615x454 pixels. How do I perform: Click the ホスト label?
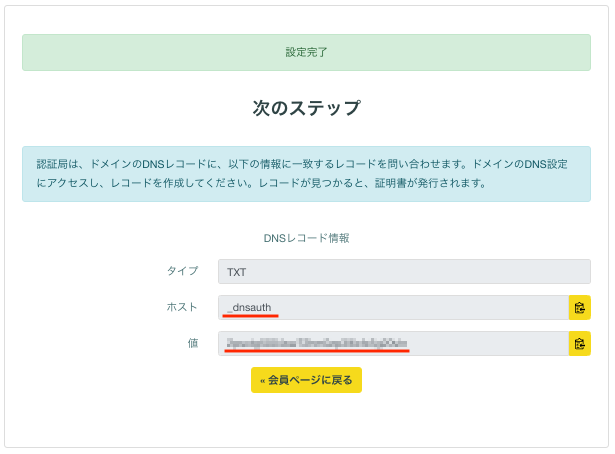[x=182, y=307]
